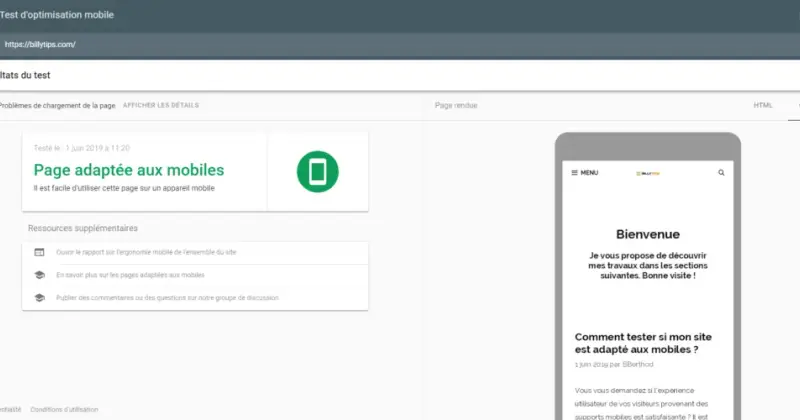Click the 'ltats du test' results heading
Viewport: 800px width, 420px height.
25,75
